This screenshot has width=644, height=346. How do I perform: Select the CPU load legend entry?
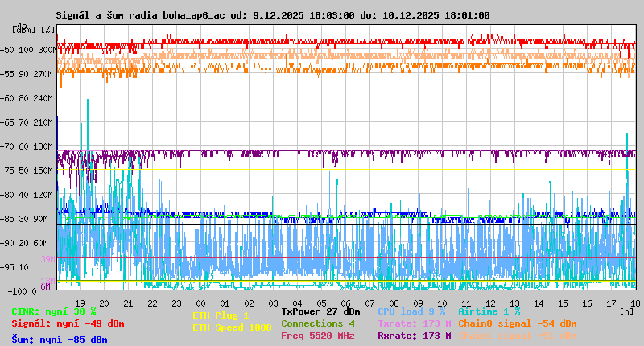(411, 311)
